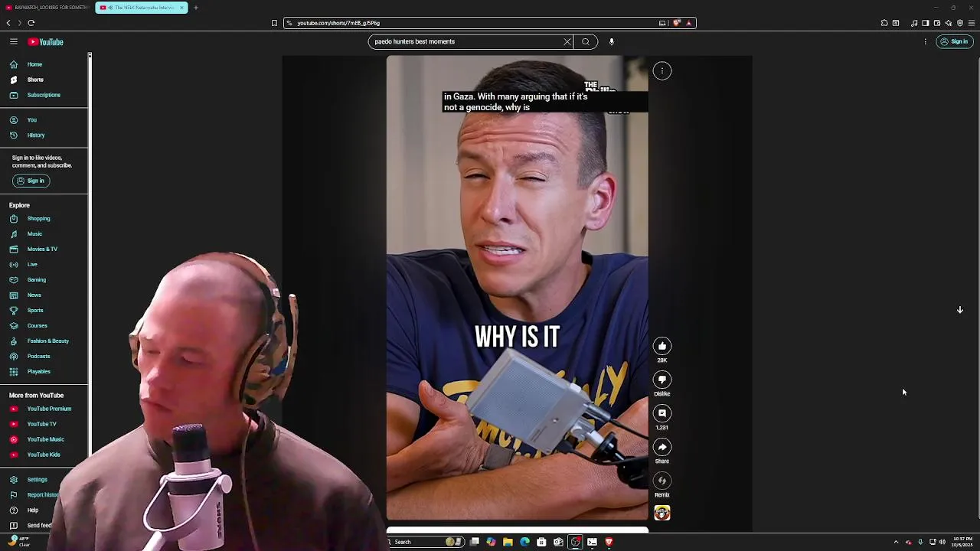Open YouTube Music link

tap(44, 439)
